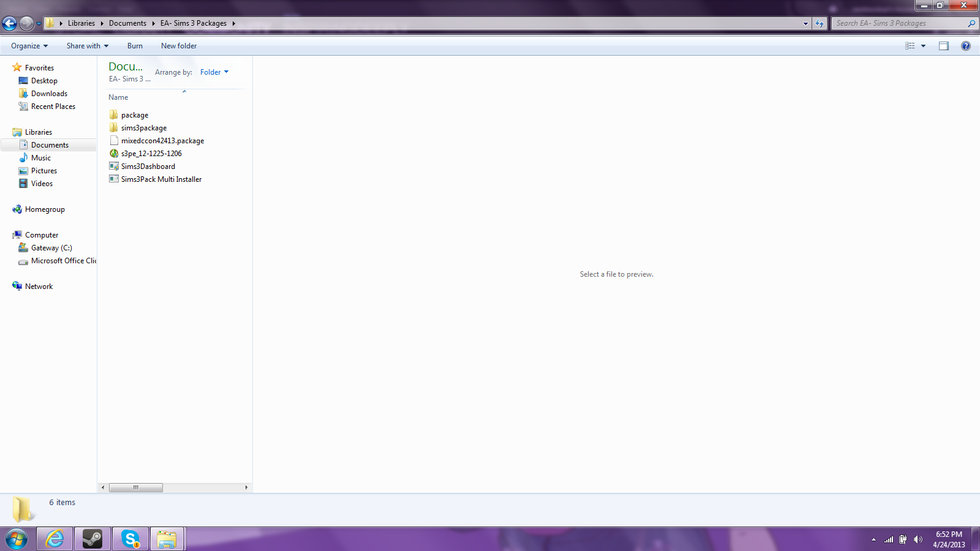Select Network in navigation pane
The height and width of the screenshot is (551, 980).
pyautogui.click(x=39, y=287)
